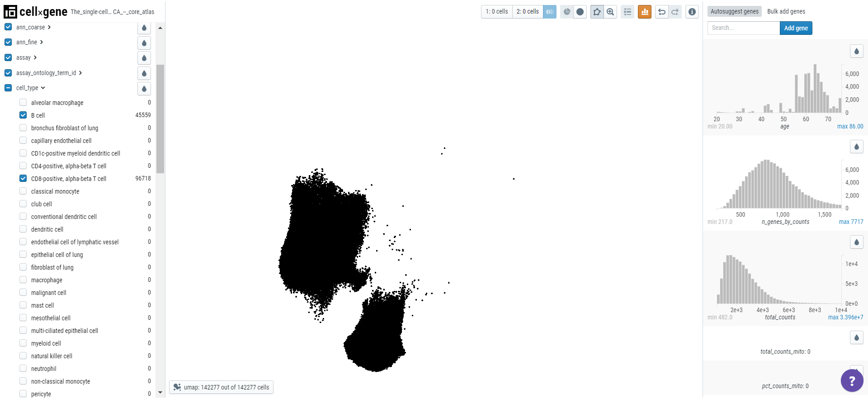Color by ann_fine droplet icon
The width and height of the screenshot is (868, 399).
144,43
